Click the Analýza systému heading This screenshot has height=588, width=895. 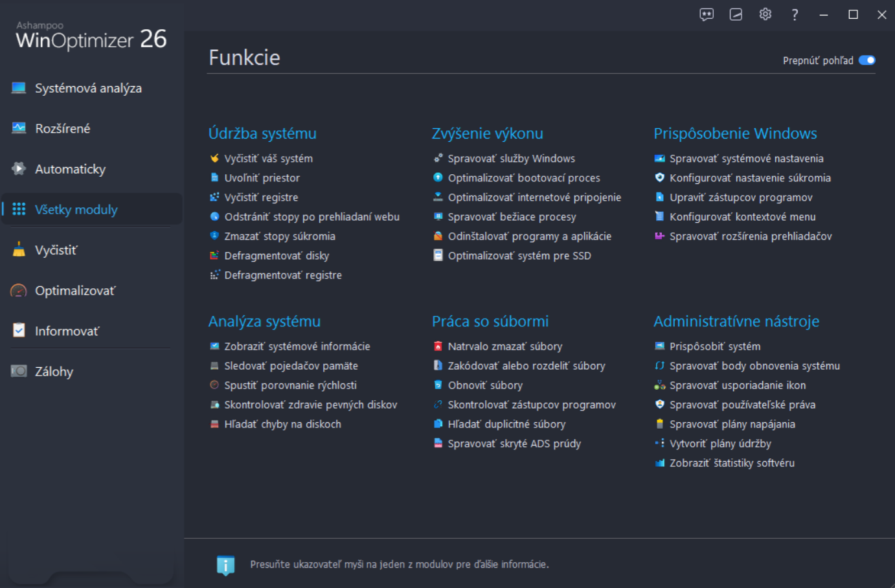coord(264,321)
